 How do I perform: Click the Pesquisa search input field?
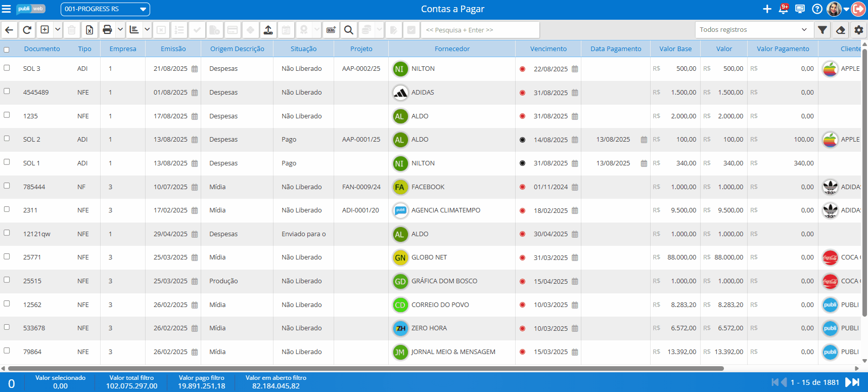(480, 30)
